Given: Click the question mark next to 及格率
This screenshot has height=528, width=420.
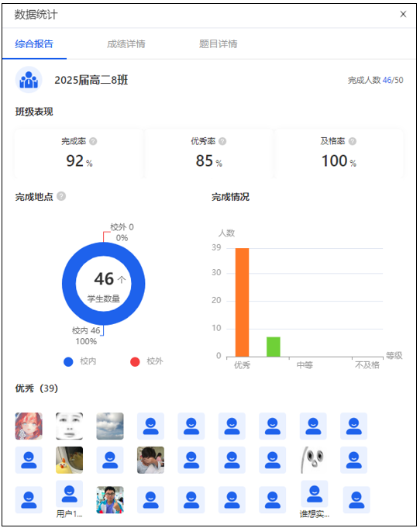Looking at the screenshot, I should tap(353, 141).
